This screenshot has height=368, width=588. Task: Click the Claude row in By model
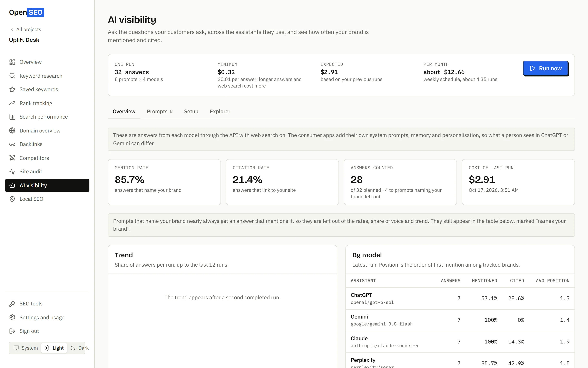(x=460, y=342)
